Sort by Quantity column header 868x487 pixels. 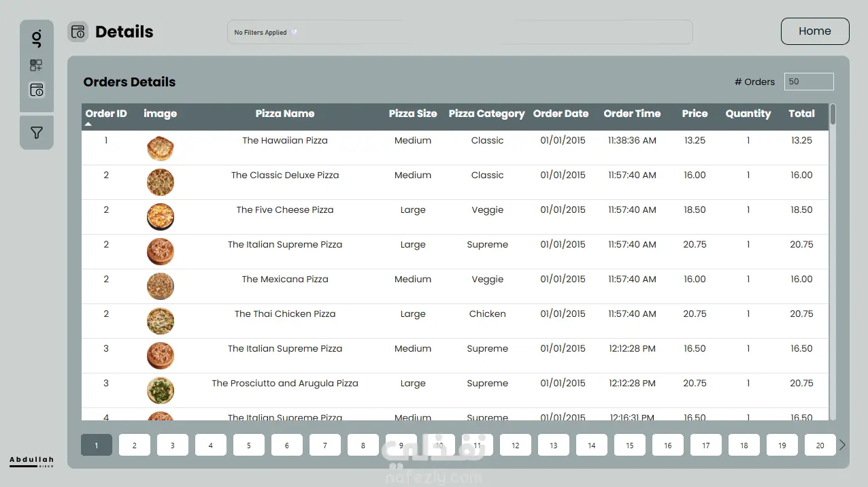[x=748, y=114]
